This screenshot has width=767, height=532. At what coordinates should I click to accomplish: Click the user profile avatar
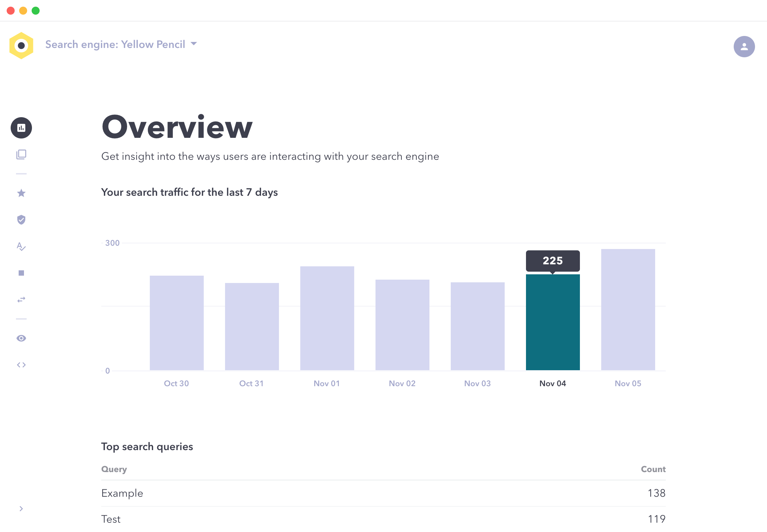pos(744,46)
